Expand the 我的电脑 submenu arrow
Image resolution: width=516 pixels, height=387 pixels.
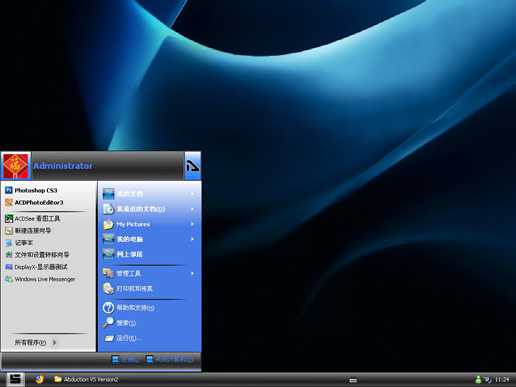tap(192, 239)
